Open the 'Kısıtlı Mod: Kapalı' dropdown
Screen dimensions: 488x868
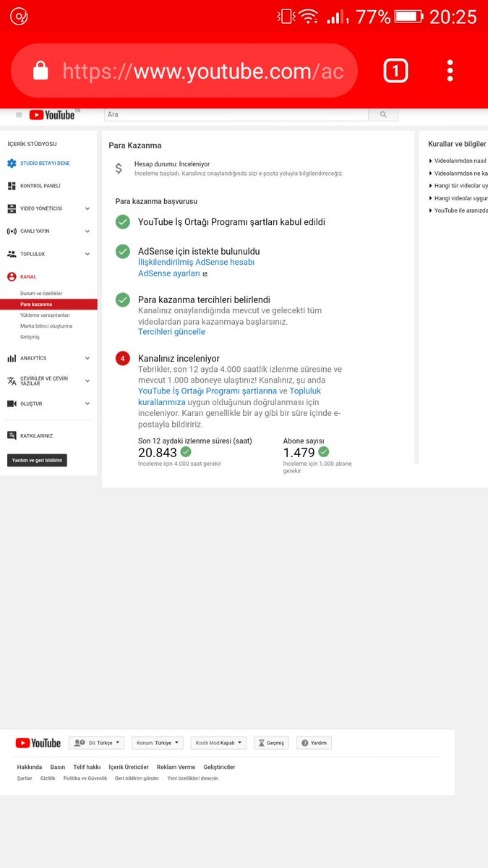[x=219, y=743]
